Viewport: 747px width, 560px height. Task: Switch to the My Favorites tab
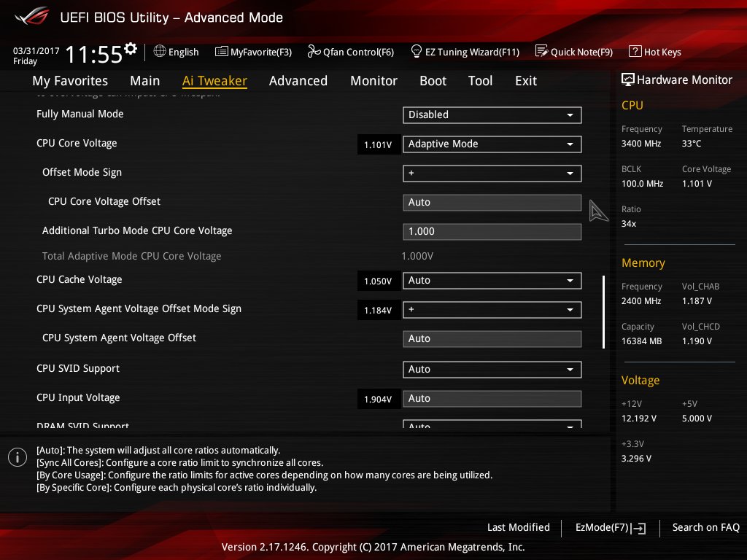pyautogui.click(x=70, y=81)
